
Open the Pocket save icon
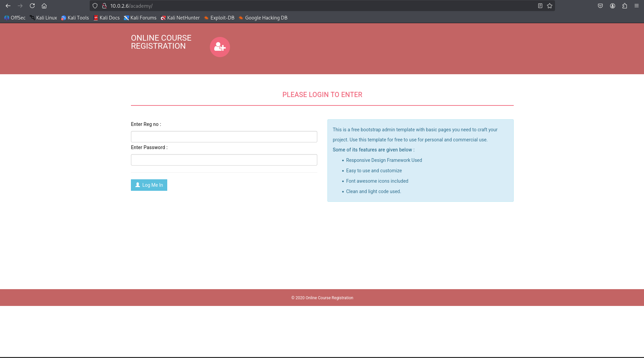point(600,6)
